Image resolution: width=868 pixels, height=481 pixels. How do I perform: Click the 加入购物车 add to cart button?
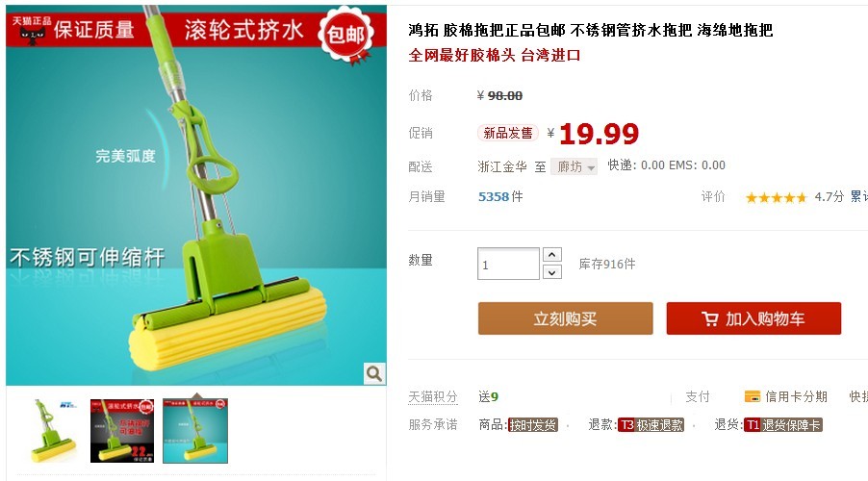pyautogui.click(x=753, y=318)
